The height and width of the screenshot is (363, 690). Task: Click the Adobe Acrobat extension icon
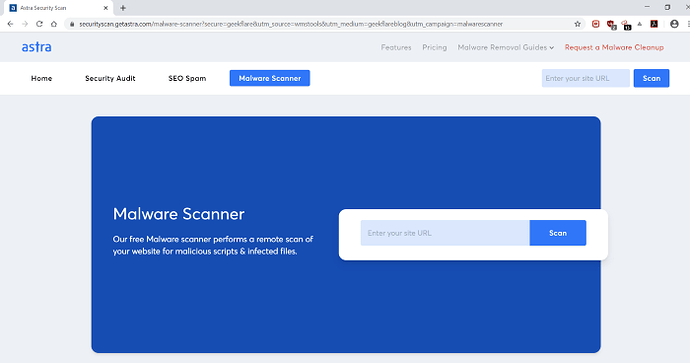(654, 24)
